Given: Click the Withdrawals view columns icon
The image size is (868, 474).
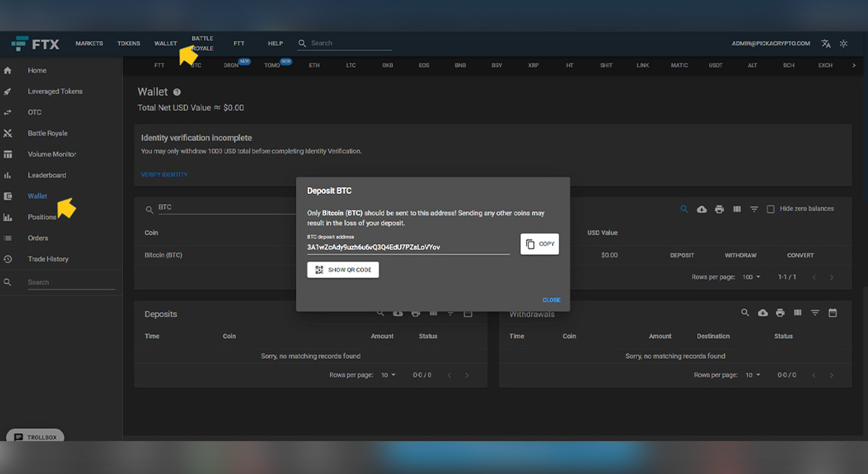Looking at the screenshot, I should (x=797, y=313).
